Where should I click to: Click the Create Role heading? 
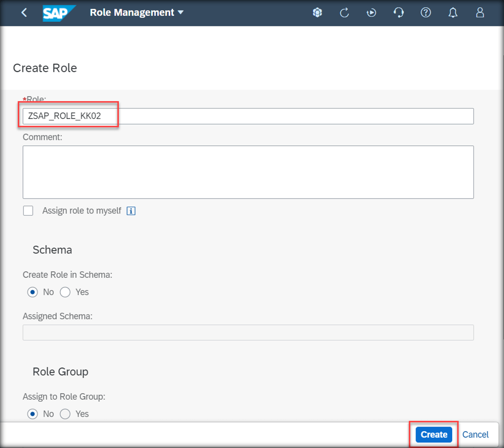(x=45, y=68)
